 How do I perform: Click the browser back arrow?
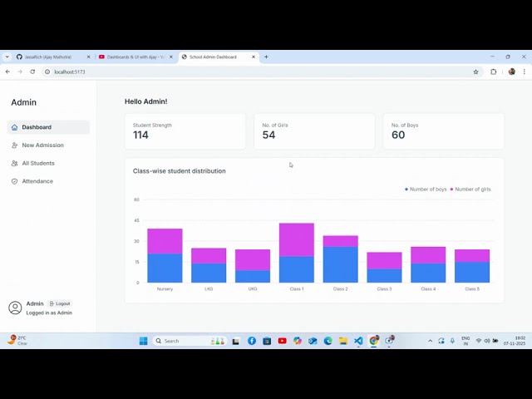(7, 72)
